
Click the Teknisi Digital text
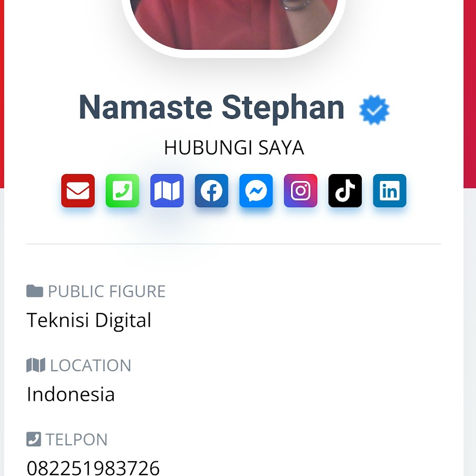coord(89,321)
